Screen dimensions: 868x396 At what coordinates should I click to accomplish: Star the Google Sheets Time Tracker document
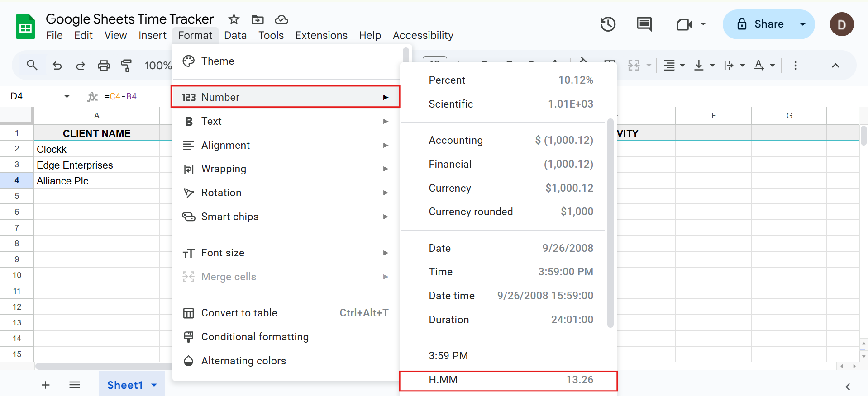[x=234, y=19]
